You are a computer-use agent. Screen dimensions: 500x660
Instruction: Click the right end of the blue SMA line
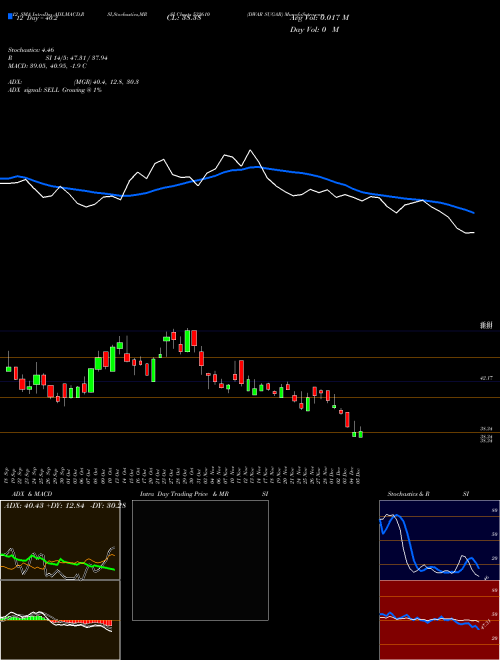tap(473, 213)
